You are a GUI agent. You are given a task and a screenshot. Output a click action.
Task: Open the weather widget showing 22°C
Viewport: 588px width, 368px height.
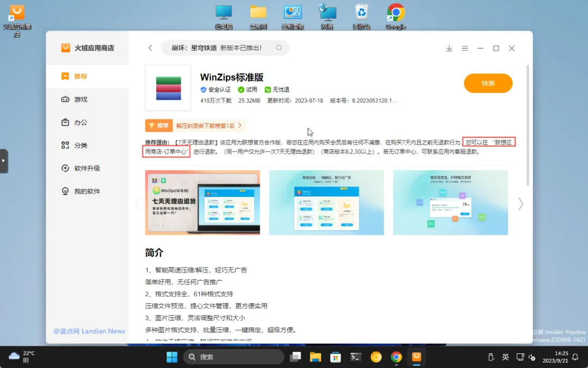click(x=22, y=357)
